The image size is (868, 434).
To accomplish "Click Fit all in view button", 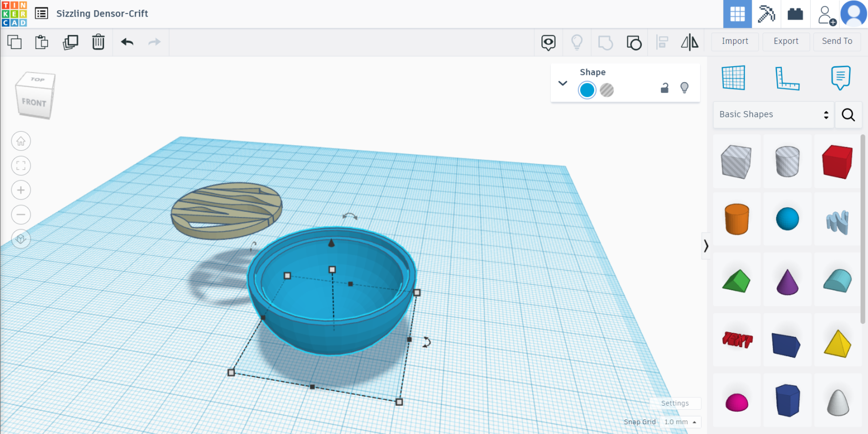I will coord(21,166).
